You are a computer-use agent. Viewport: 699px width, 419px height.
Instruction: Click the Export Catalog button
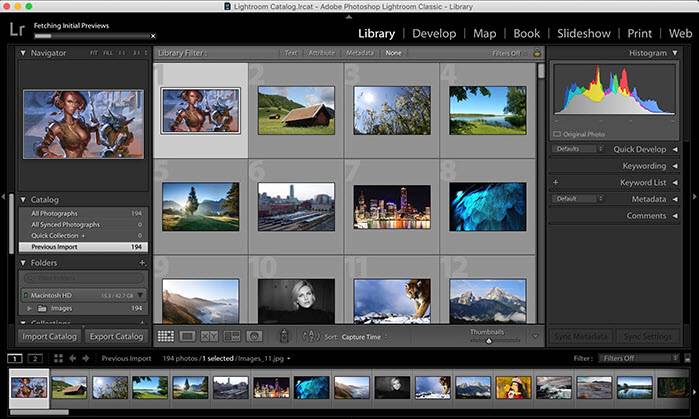(115, 337)
